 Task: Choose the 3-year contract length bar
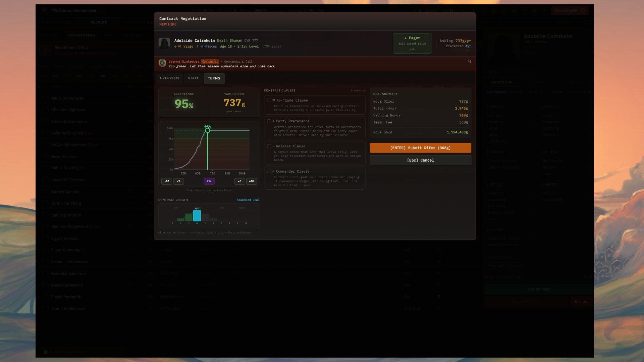189,217
